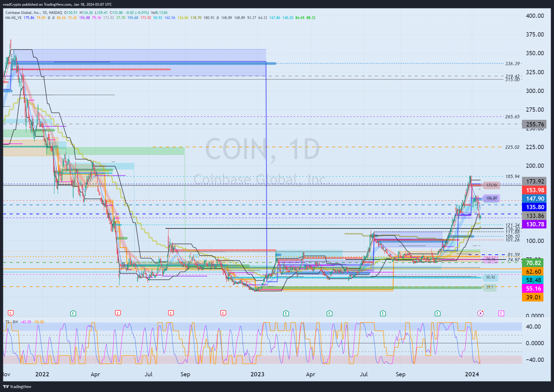Click the green earnings marker in February 2022
Image resolution: width=554 pixels, height=392 pixels.
[73, 313]
